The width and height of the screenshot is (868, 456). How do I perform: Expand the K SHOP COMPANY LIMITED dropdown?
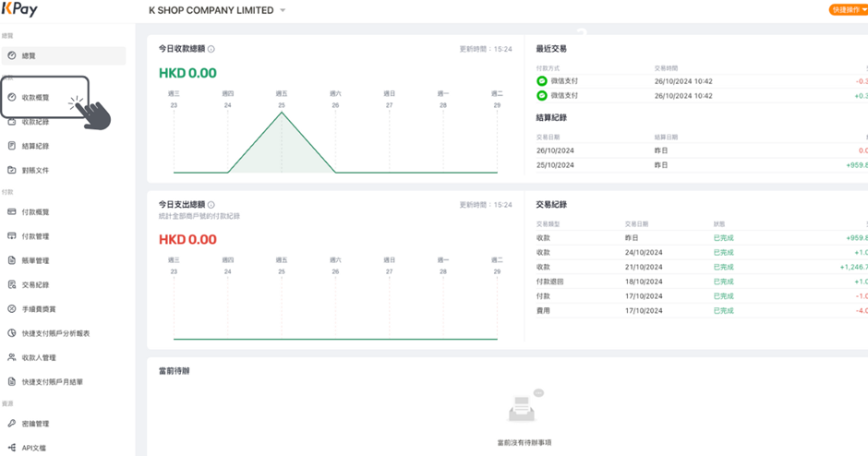[283, 10]
